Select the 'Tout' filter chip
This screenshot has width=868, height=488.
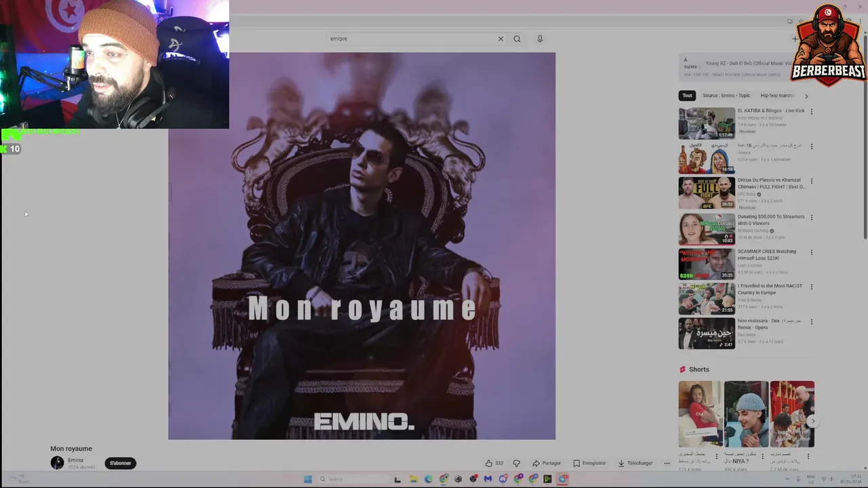click(687, 96)
